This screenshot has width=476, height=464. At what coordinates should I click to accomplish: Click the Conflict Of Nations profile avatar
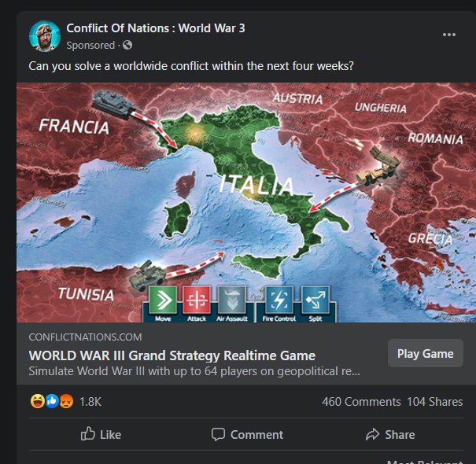(45, 36)
